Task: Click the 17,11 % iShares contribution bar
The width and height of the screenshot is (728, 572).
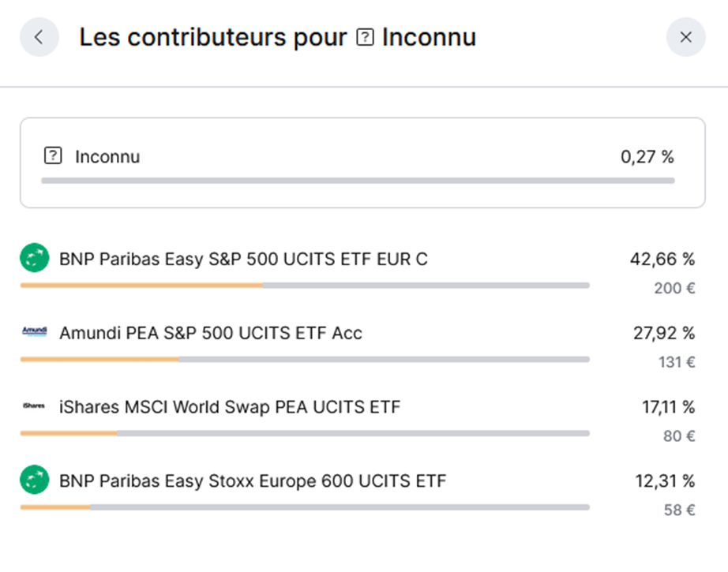Action: 305,433
